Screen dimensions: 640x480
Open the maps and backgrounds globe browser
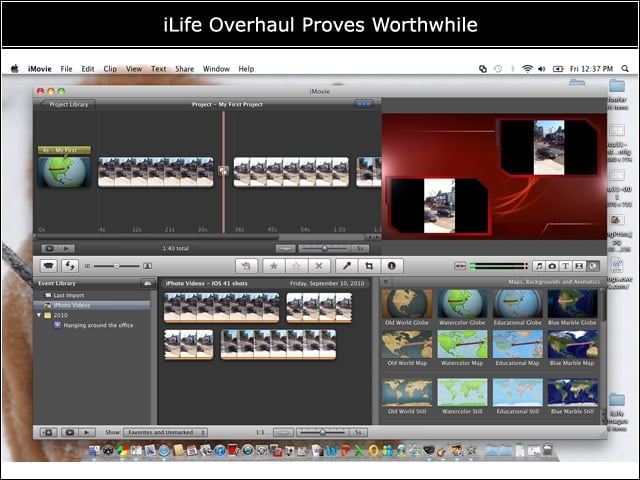coord(593,266)
